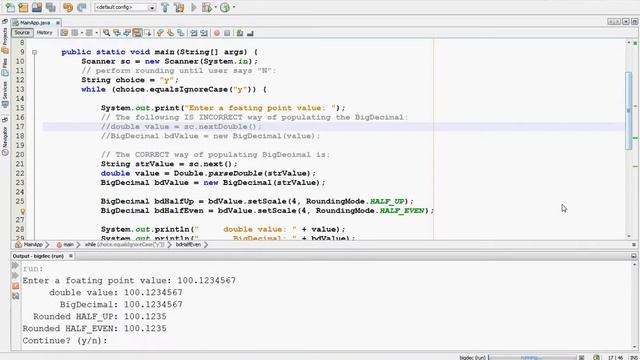640x360 pixels.
Task: Click the Shift Line Left icon
Action: point(193,33)
